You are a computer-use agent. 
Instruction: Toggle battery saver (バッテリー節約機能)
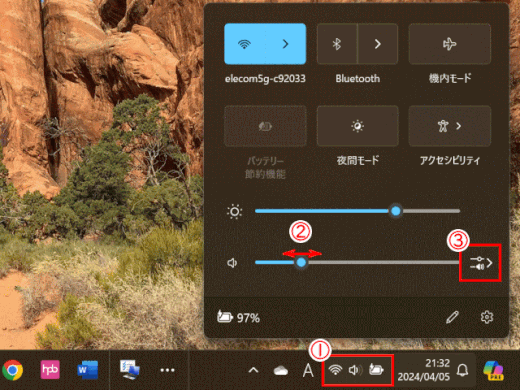pos(265,126)
